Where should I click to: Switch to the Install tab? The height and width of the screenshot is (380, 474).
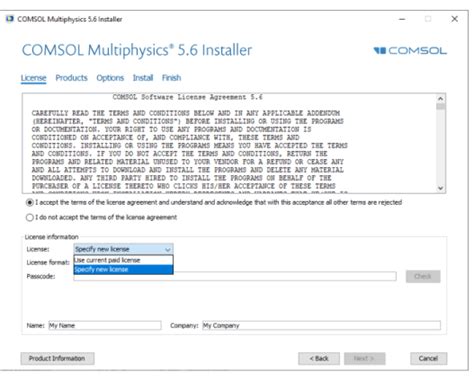[x=143, y=78]
